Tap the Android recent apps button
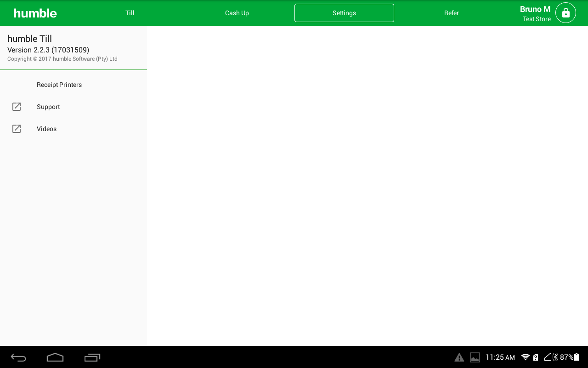Viewport: 588px width, 368px height. pyautogui.click(x=92, y=357)
